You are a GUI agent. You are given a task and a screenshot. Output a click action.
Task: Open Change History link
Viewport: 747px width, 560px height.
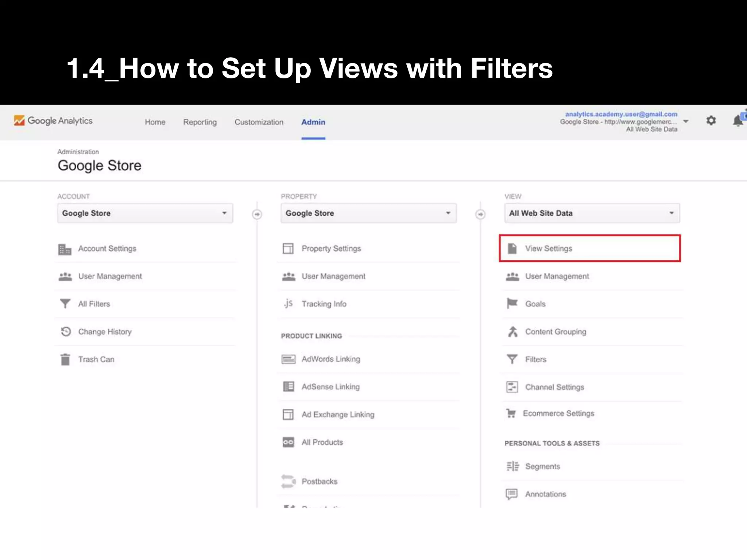click(x=105, y=332)
